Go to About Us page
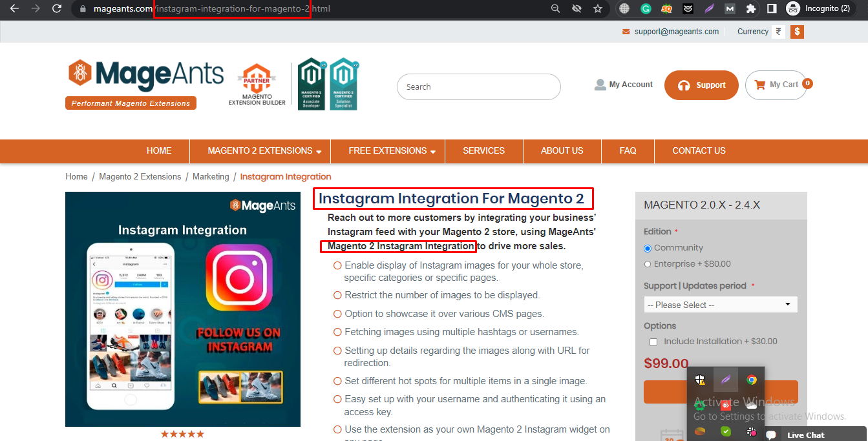The image size is (868, 441). [x=562, y=151]
